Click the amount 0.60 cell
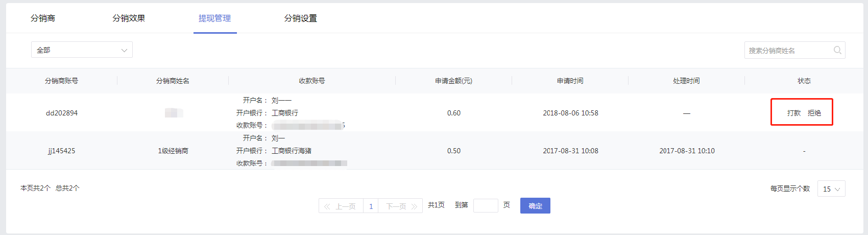This screenshot has height=235, width=868. pyautogui.click(x=454, y=113)
